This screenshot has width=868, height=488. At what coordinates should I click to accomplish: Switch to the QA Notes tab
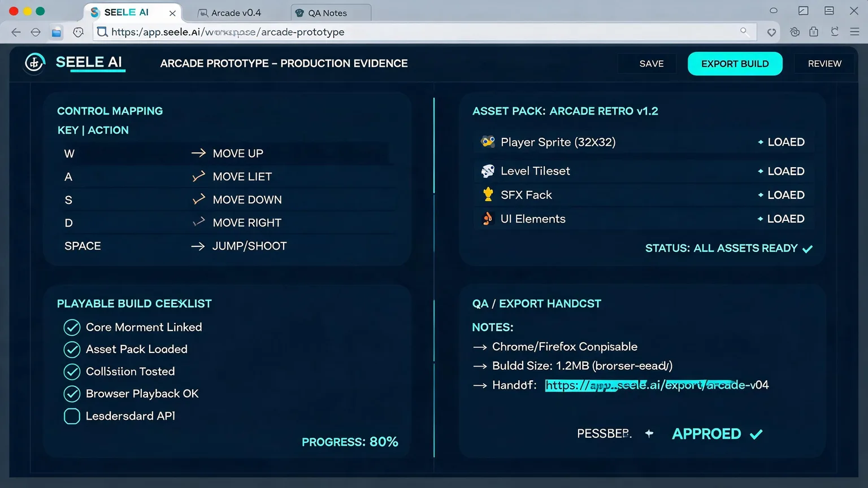(331, 13)
